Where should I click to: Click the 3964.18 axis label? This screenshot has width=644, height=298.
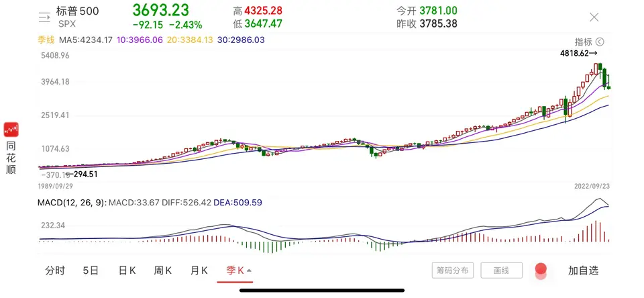pos(54,81)
